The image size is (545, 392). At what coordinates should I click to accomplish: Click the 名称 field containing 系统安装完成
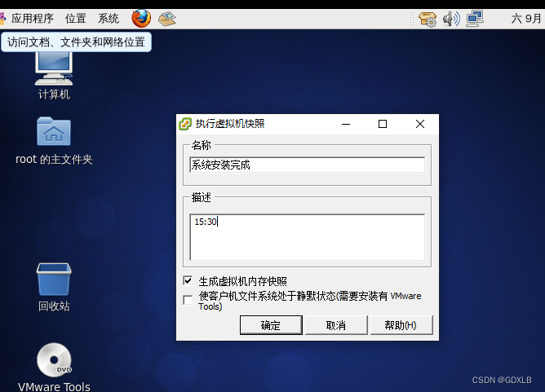(307, 165)
